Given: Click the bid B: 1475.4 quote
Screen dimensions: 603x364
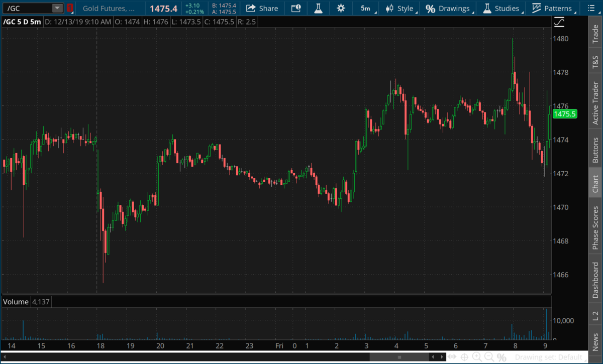Looking at the screenshot, I should tap(224, 5).
